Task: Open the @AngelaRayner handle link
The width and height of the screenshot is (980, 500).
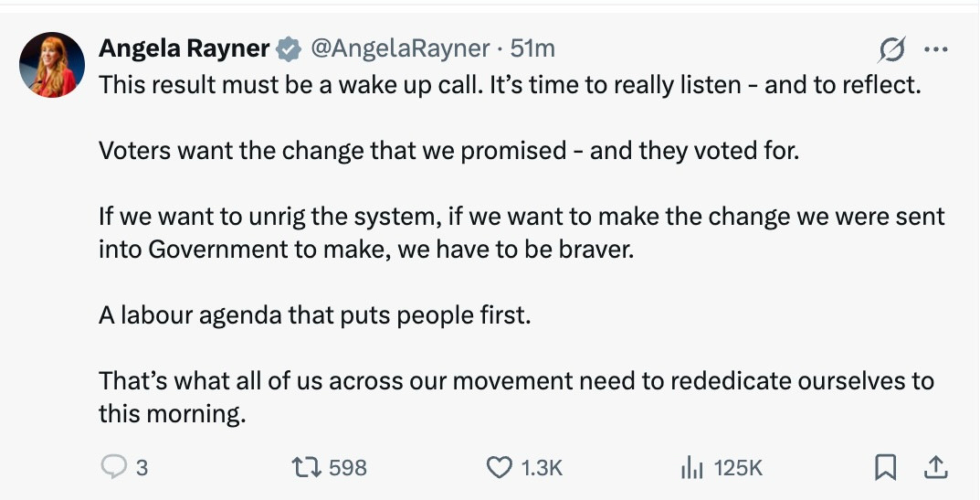Action: [401, 48]
